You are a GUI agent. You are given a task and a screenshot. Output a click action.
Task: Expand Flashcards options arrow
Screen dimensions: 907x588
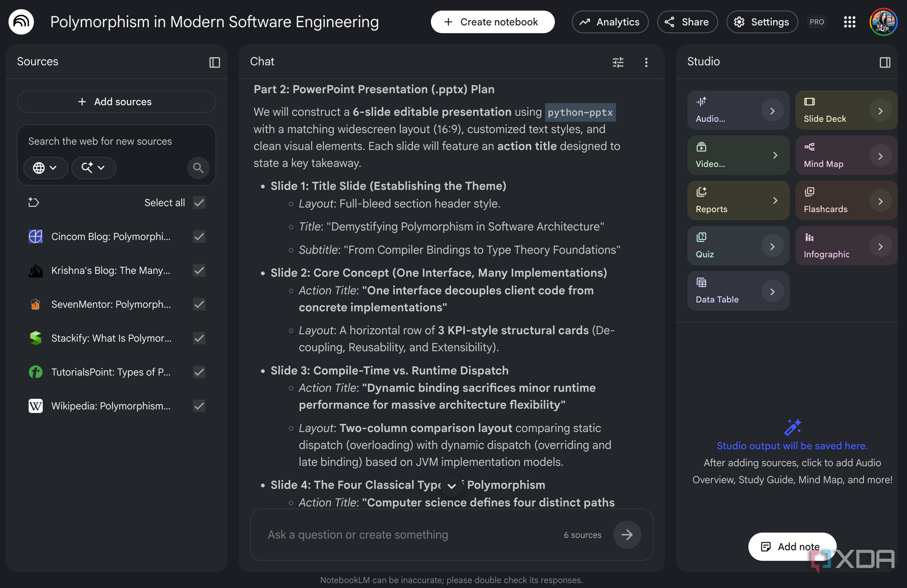(x=880, y=201)
